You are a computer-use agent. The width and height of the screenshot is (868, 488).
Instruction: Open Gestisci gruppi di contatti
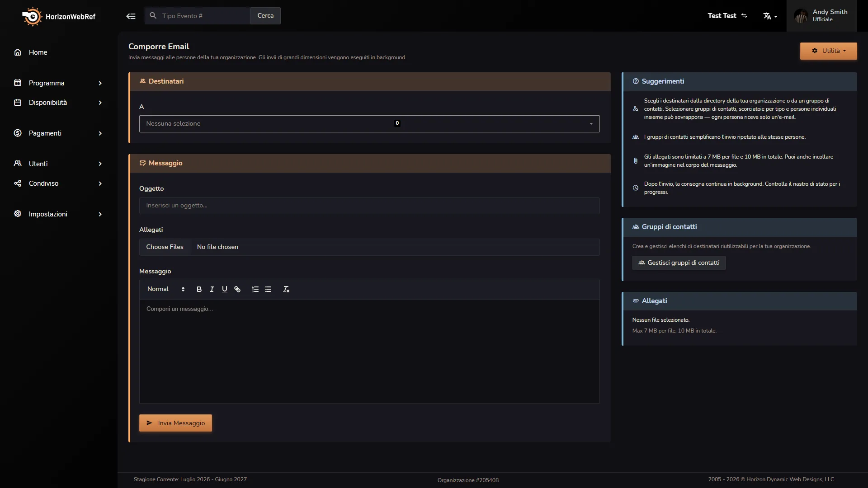click(x=679, y=263)
